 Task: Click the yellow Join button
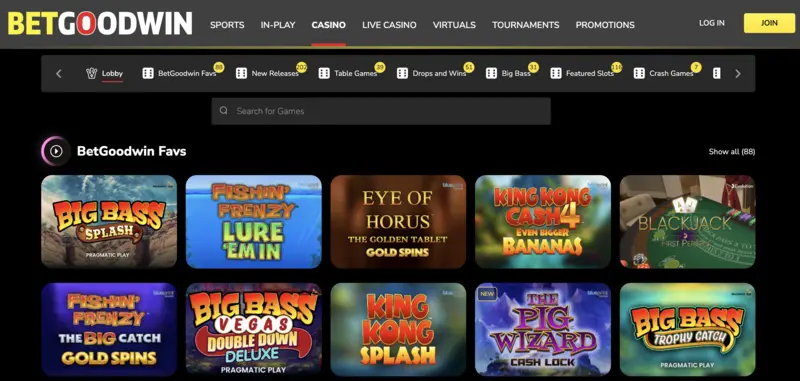coord(769,23)
